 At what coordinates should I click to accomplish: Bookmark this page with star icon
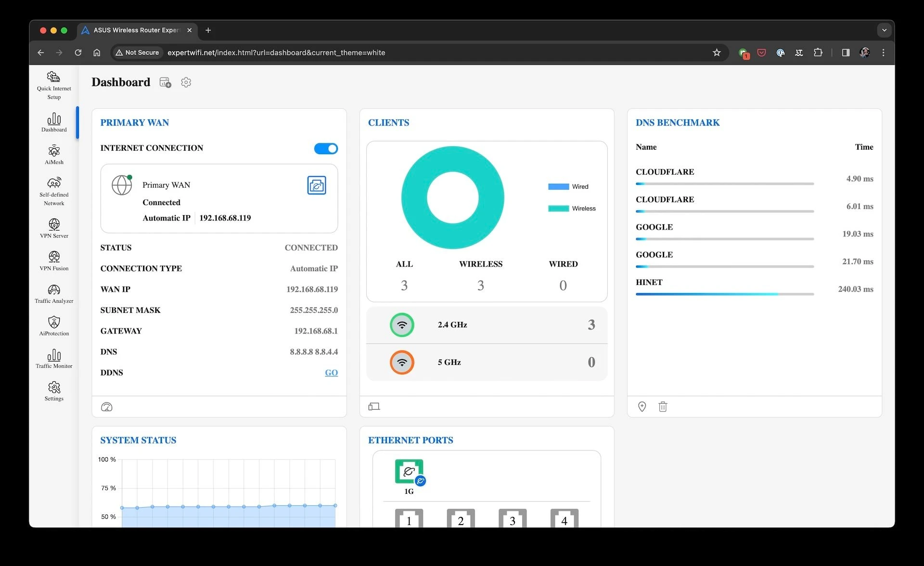[717, 52]
